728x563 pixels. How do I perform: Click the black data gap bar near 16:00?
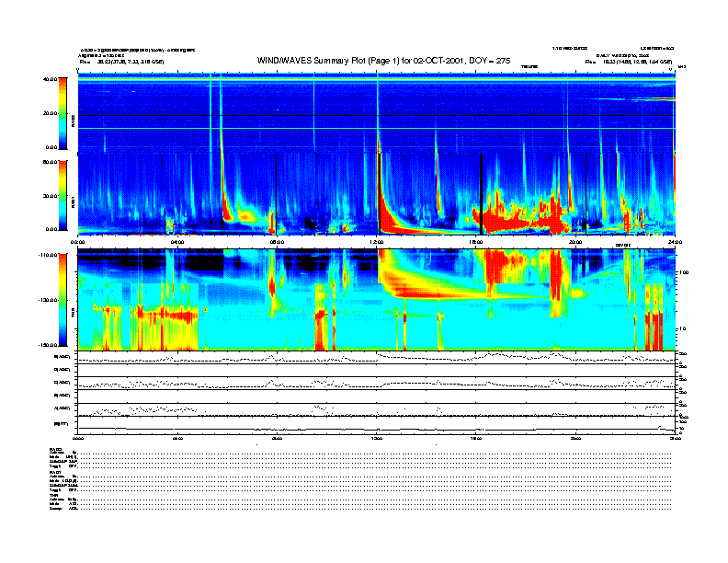tap(482, 194)
